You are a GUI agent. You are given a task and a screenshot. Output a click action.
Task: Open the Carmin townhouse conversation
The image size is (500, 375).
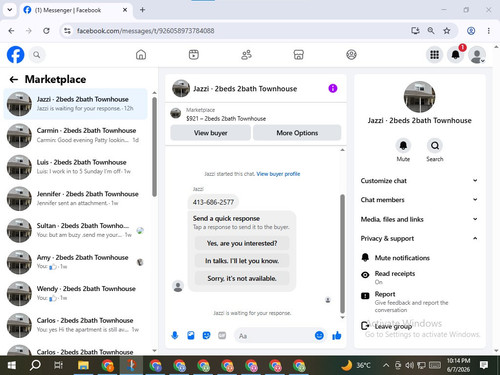[x=75, y=135]
